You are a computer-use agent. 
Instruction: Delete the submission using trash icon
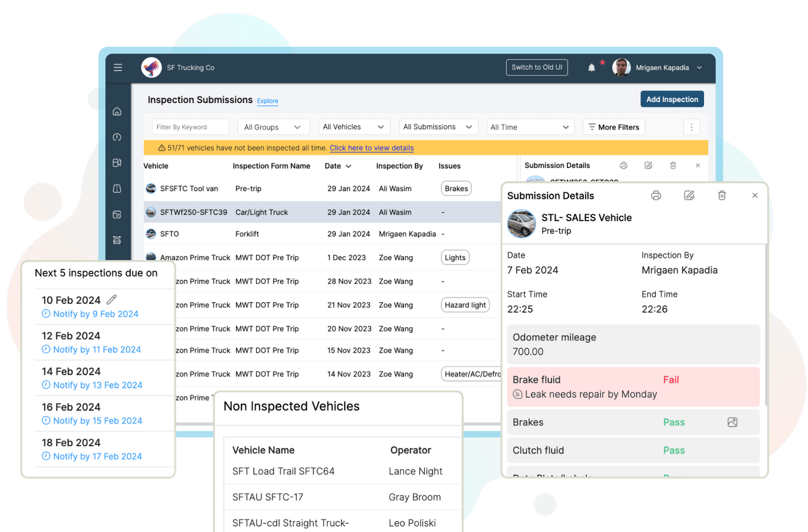pyautogui.click(x=722, y=195)
